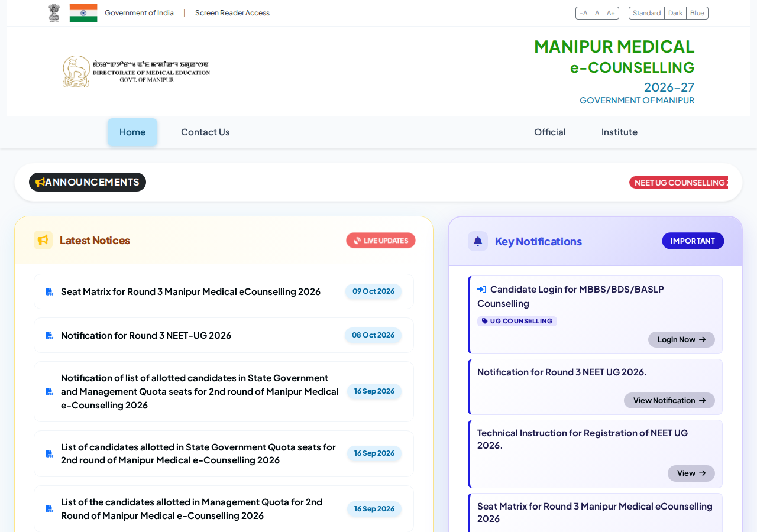Click View button for Technical Instruction
The width and height of the screenshot is (757, 532).
click(x=691, y=473)
